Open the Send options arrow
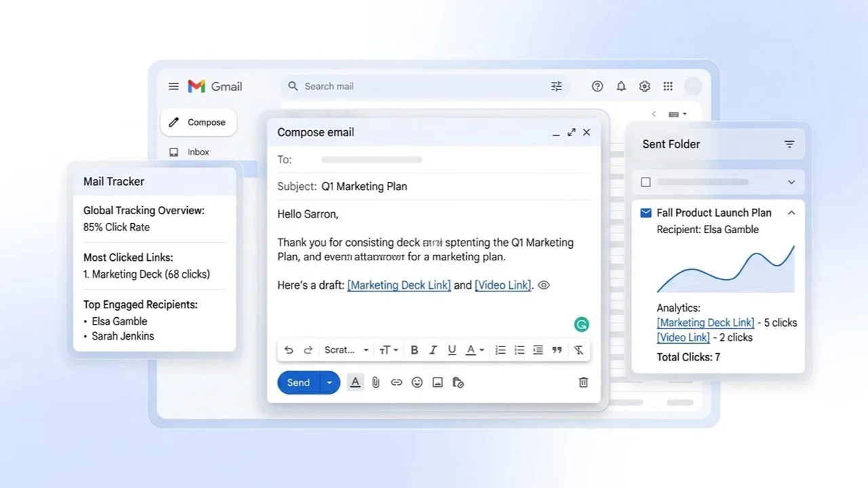 click(330, 382)
